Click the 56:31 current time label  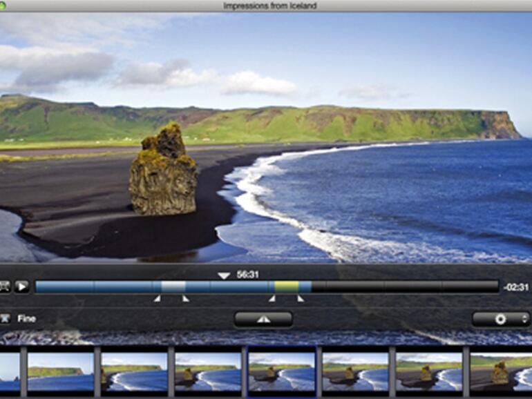point(247,275)
